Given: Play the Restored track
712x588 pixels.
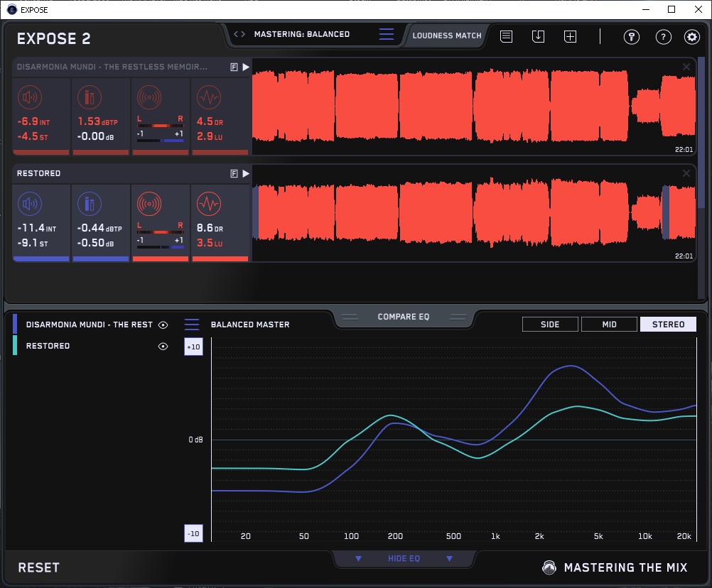Looking at the screenshot, I should pyautogui.click(x=246, y=173).
